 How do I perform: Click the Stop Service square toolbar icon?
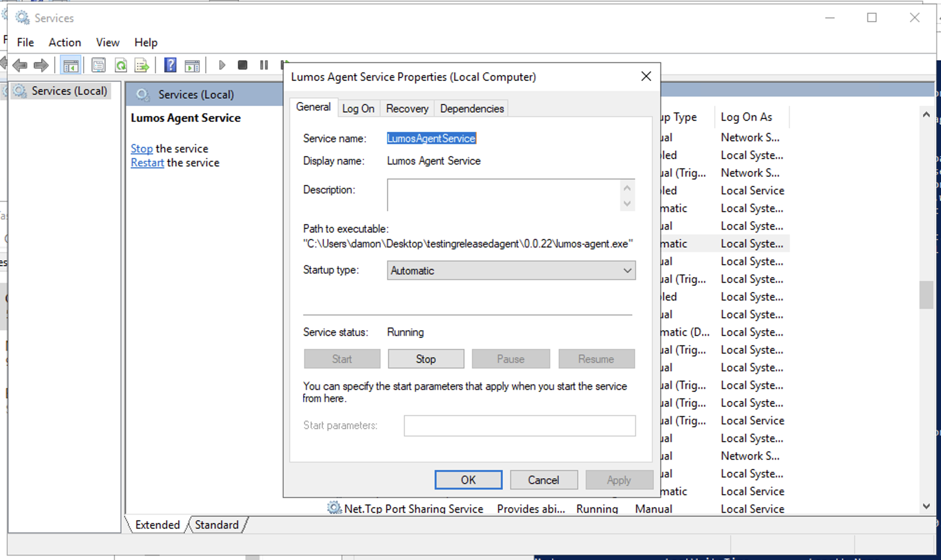point(242,65)
